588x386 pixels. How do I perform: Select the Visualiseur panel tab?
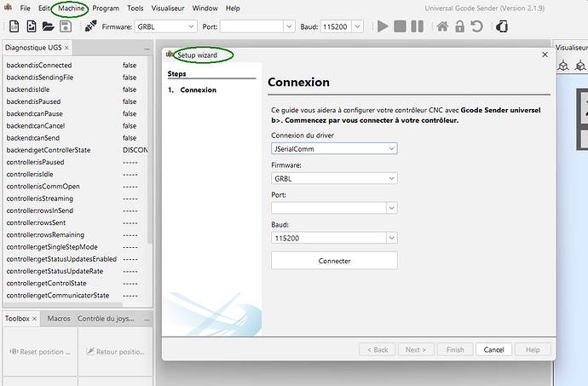point(571,48)
